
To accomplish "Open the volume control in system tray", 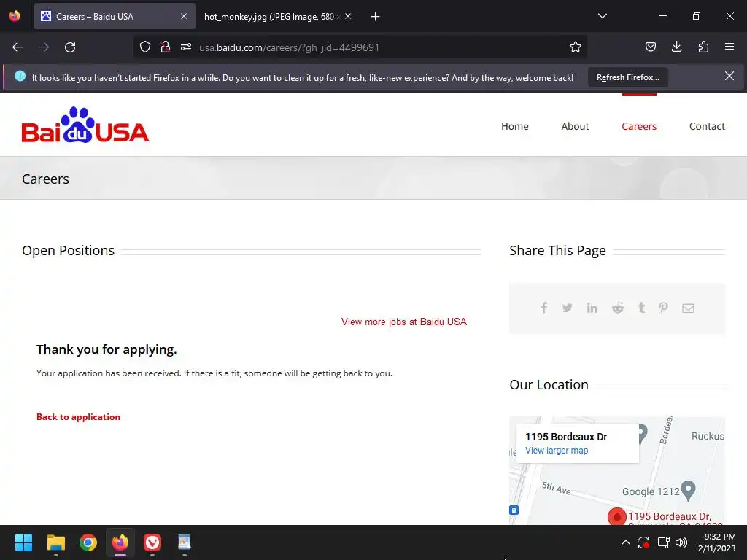I will click(681, 542).
